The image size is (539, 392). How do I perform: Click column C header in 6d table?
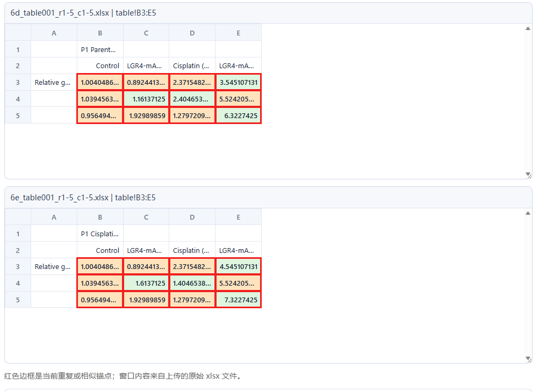[x=146, y=33]
